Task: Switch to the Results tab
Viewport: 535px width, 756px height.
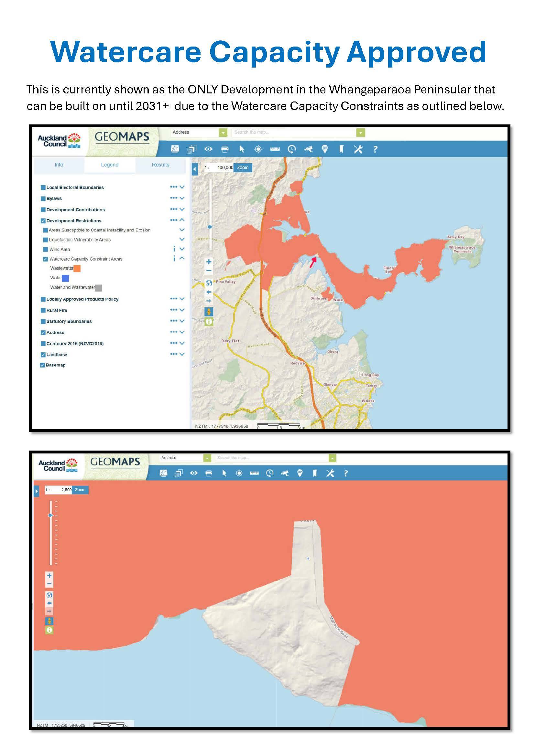Action: (x=160, y=165)
